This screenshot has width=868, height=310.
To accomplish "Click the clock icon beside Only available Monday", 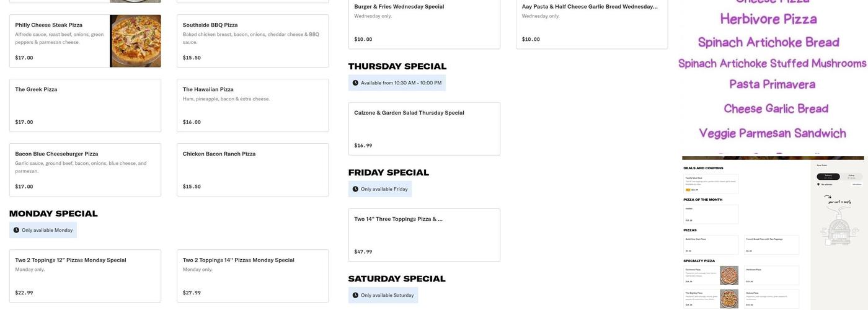I will pyautogui.click(x=16, y=230).
